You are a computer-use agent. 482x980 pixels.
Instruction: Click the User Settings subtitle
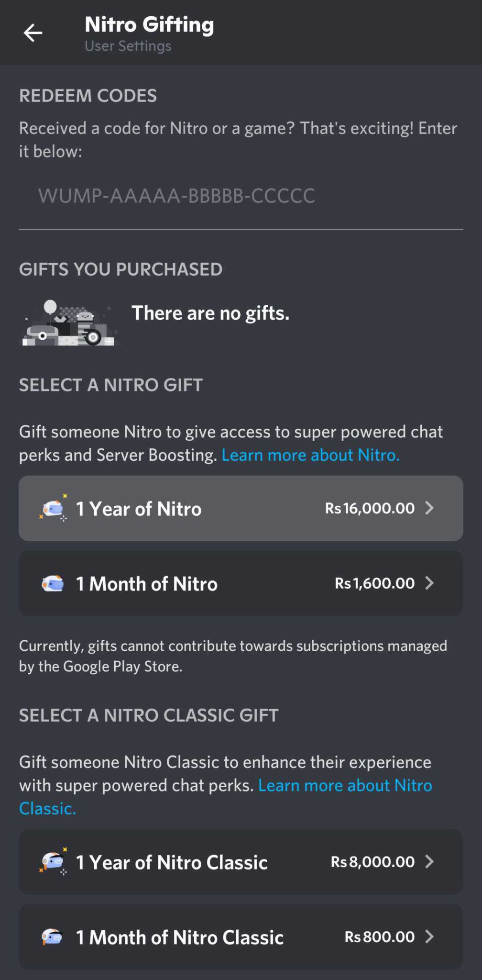(x=127, y=46)
